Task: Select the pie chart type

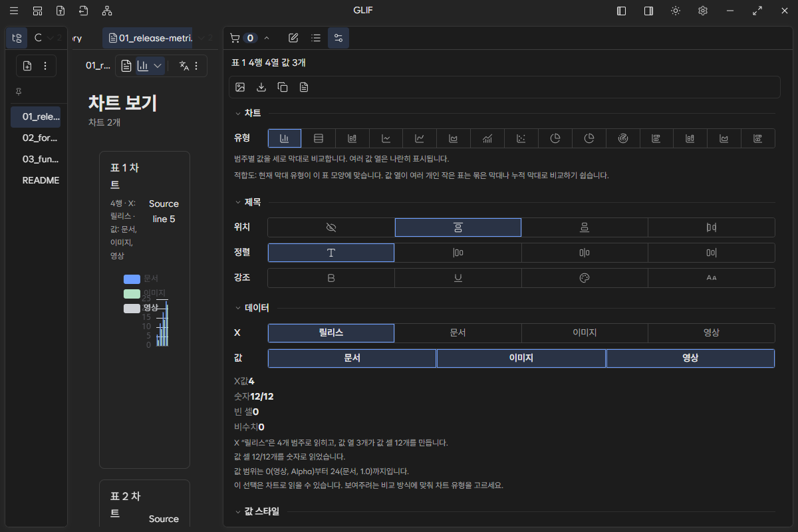Action: click(555, 138)
